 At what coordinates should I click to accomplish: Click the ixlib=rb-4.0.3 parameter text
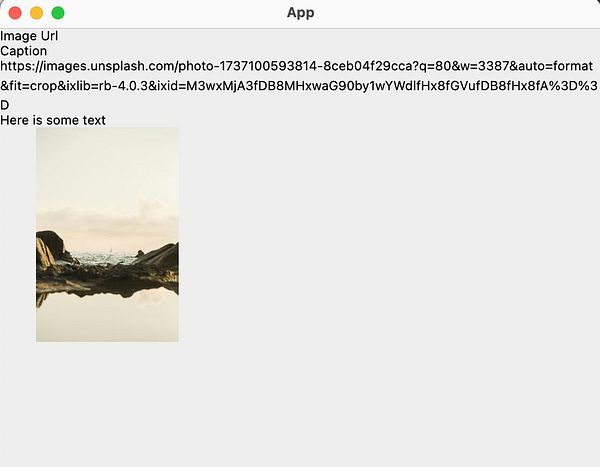pos(107,86)
